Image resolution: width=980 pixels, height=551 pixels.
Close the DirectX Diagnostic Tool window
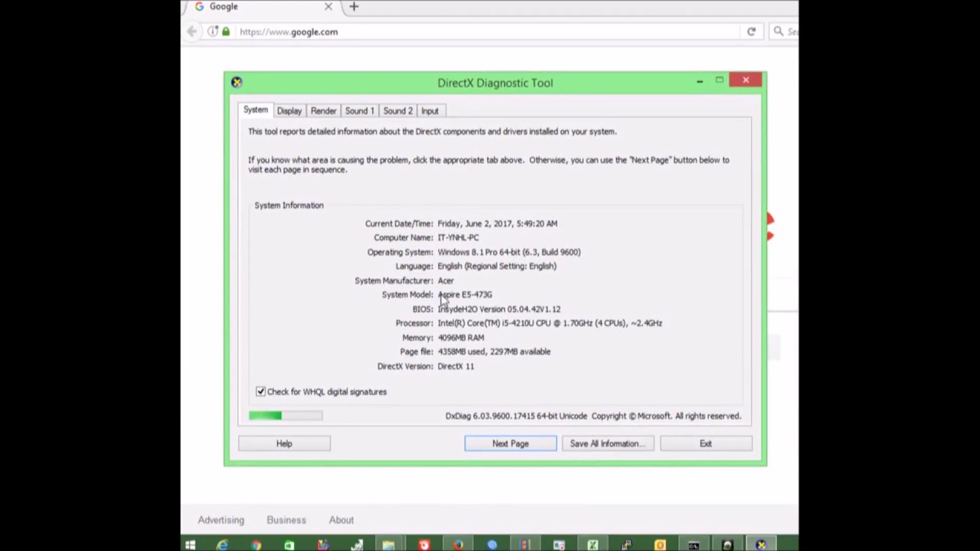click(x=746, y=80)
